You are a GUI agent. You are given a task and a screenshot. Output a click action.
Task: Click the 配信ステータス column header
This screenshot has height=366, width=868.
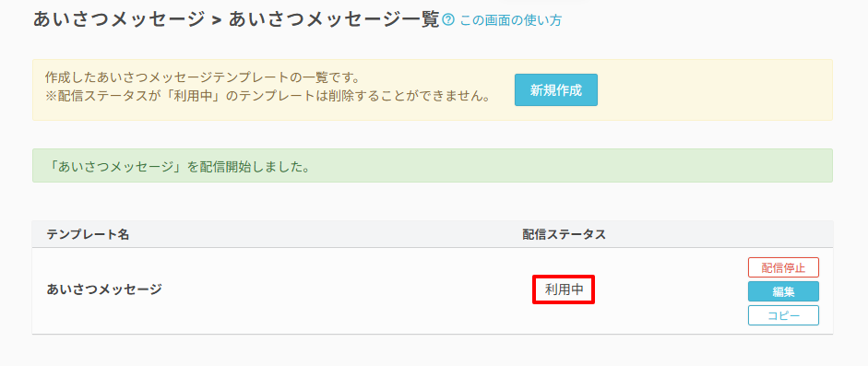click(565, 234)
